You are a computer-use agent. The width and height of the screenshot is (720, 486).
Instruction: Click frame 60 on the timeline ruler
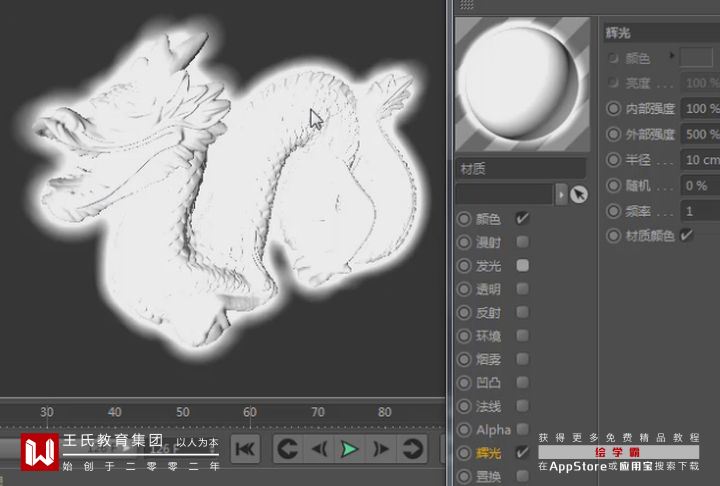click(x=250, y=412)
